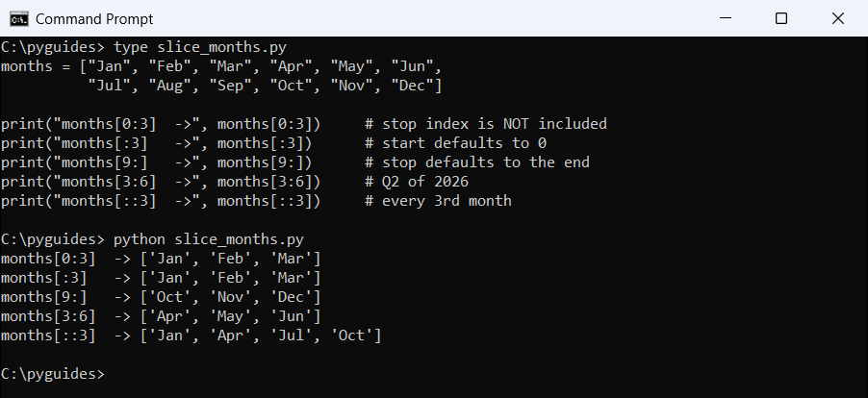Maximize the Command Prompt window
Viewport: 868px width, 398px height.
click(781, 18)
